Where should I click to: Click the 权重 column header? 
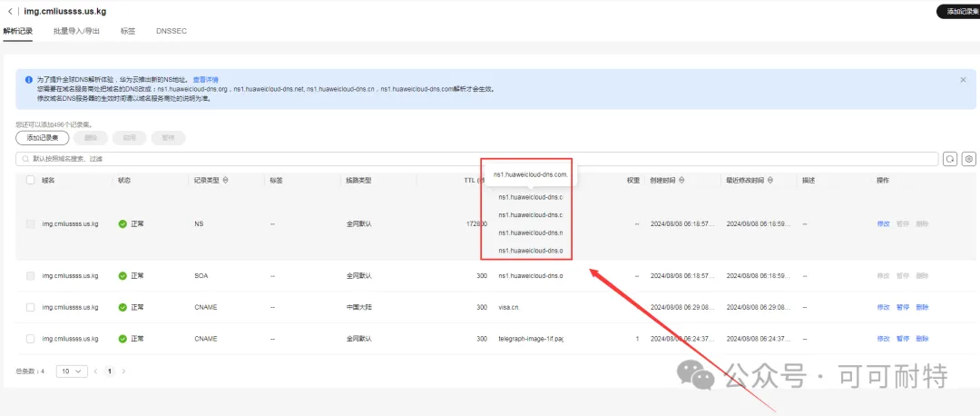pyautogui.click(x=633, y=180)
